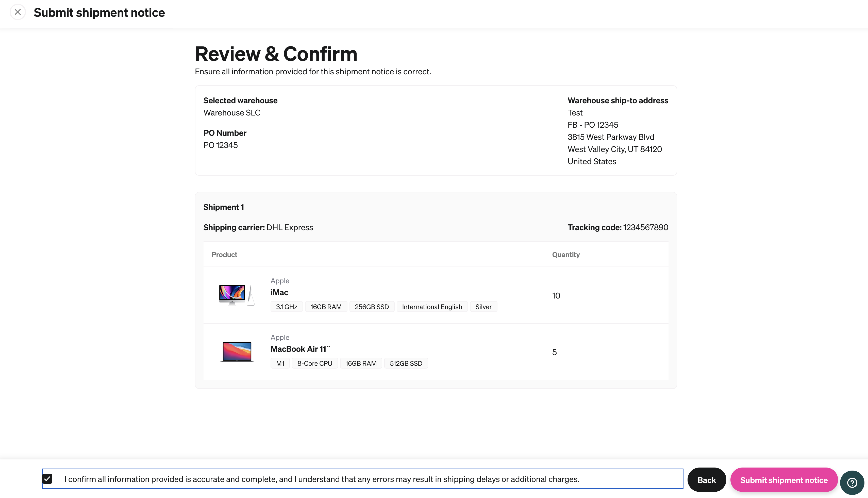This screenshot has width=868, height=498.
Task: Click the iMac quantity value 10
Action: 556,295
